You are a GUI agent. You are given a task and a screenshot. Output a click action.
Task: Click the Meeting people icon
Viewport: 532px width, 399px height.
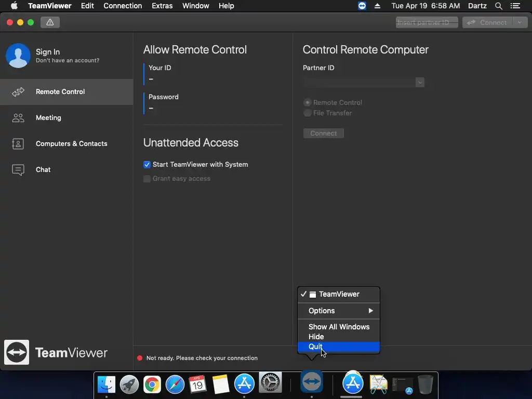(18, 118)
